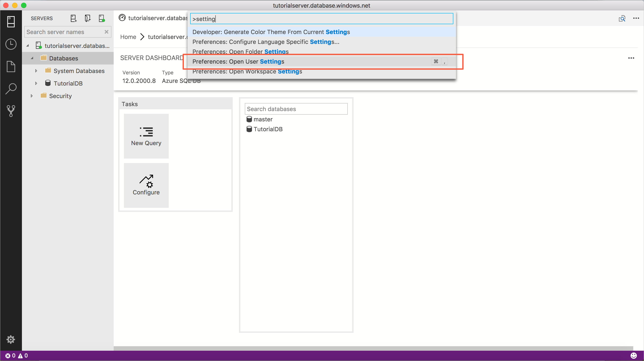Viewport: 644px width, 361px height.
Task: Start a New Query from Tasks
Action: click(x=146, y=136)
